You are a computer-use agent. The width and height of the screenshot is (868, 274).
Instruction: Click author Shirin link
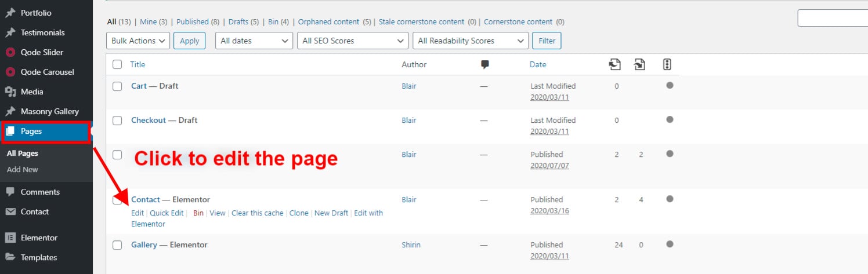[411, 244]
